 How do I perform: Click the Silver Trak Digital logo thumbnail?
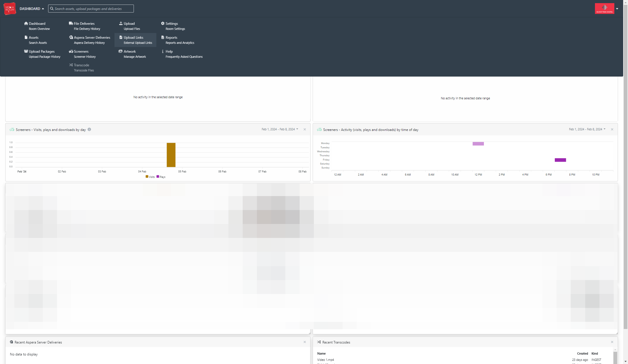click(x=604, y=9)
